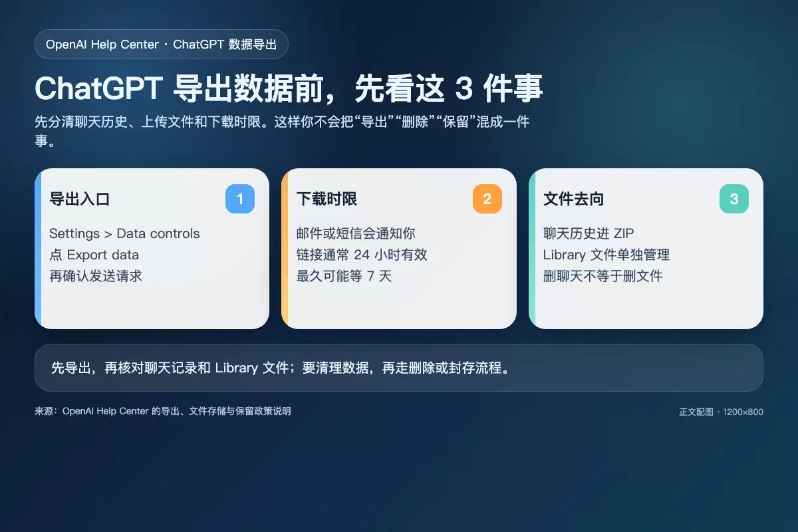The image size is (798, 532).
Task: Click the footer label "正文配图 · 1200×800"
Action: tap(721, 412)
